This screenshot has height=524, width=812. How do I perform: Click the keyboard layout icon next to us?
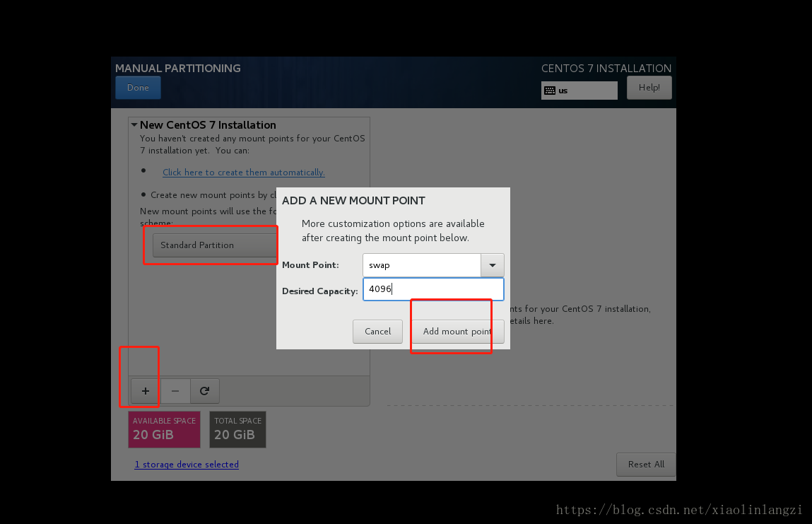point(550,91)
